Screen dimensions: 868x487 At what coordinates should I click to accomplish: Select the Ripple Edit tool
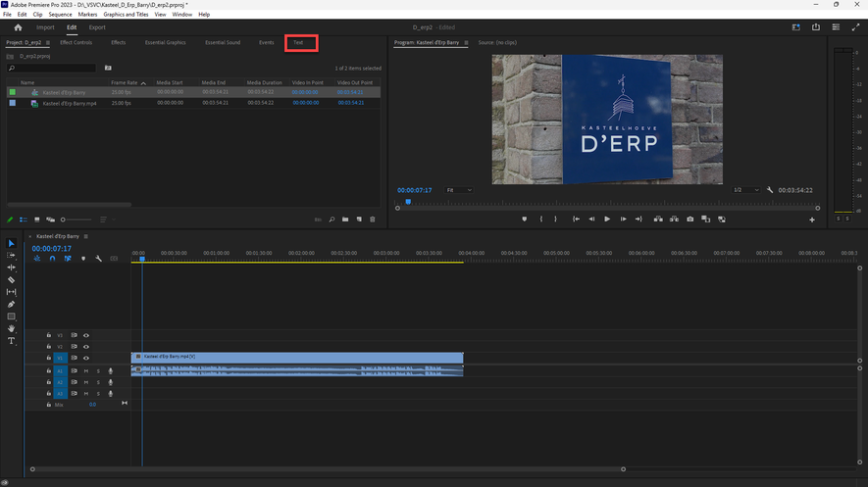(11, 268)
